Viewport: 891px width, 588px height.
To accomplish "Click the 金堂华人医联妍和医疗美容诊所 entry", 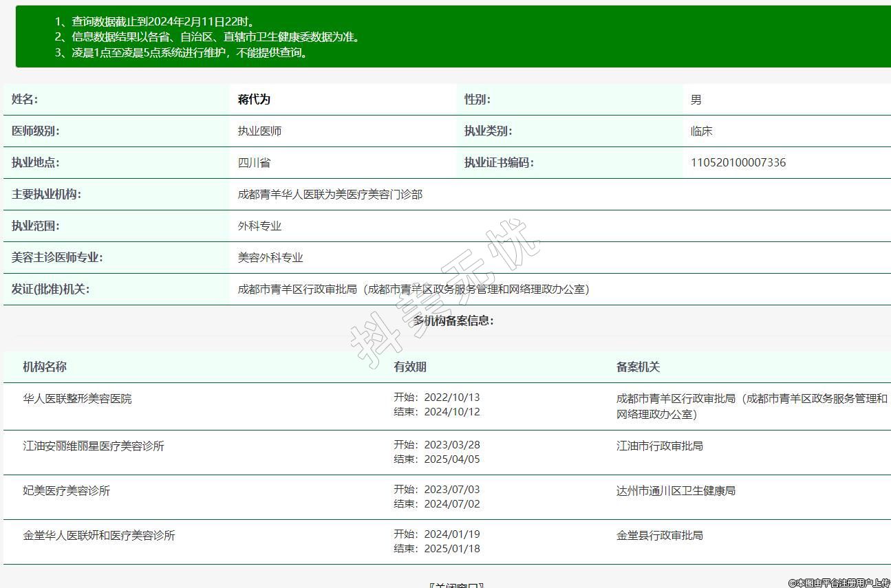I will (x=99, y=536).
